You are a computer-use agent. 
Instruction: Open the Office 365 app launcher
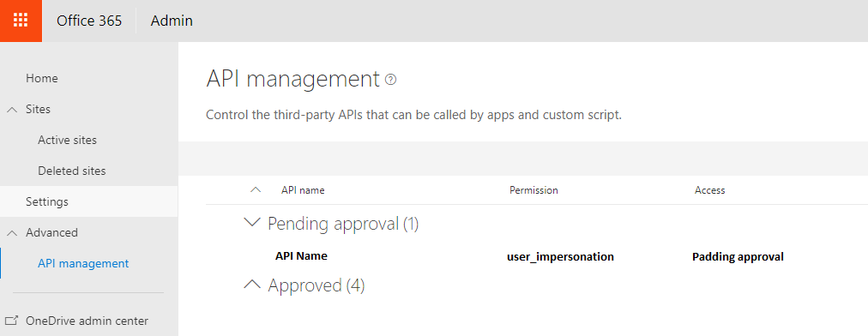[x=21, y=21]
